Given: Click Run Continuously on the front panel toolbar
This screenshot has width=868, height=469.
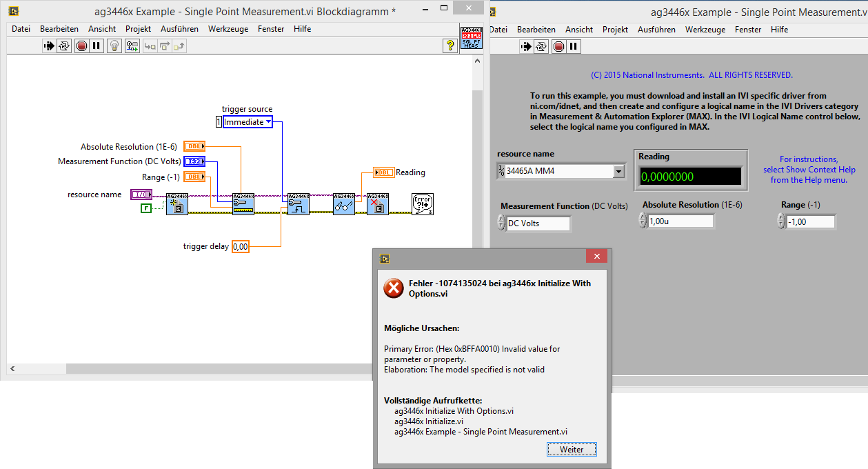Looking at the screenshot, I should click(x=541, y=47).
